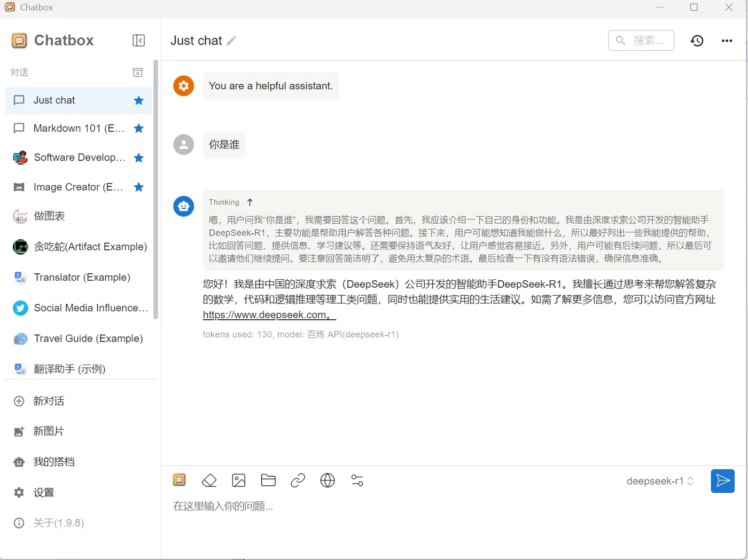The width and height of the screenshot is (748, 560).
Task: Click the Just chat title text
Action: pyautogui.click(x=196, y=41)
